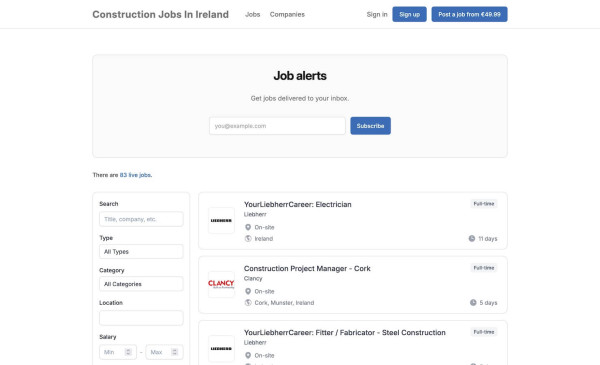Click clock icon next to 5 days

pos(473,303)
